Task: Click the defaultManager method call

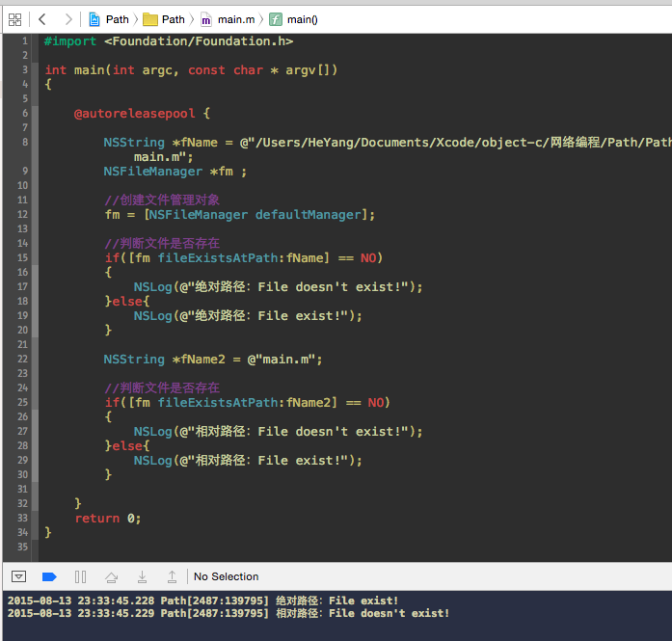Action: coord(309,214)
